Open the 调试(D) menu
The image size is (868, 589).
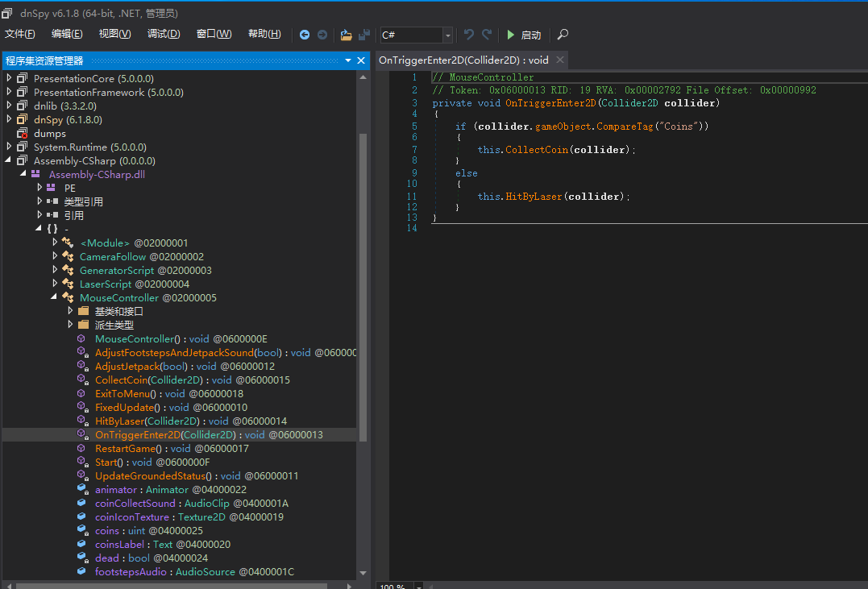[164, 34]
